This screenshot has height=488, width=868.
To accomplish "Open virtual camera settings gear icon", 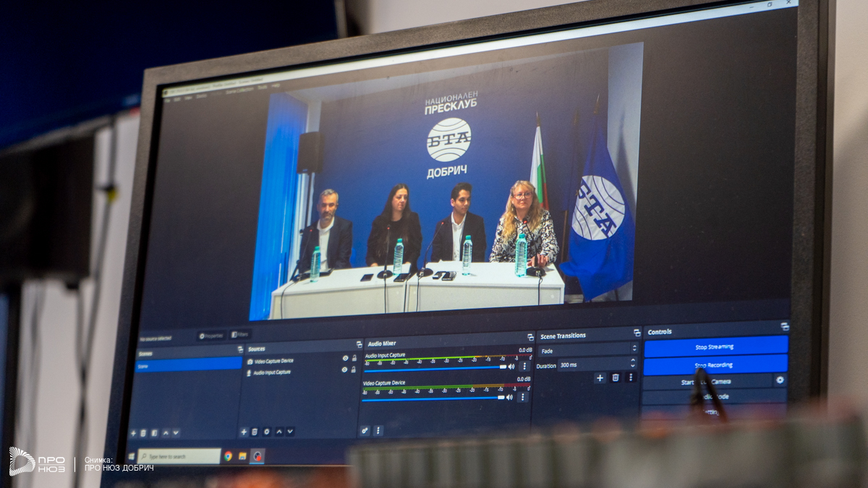I will coord(779,380).
